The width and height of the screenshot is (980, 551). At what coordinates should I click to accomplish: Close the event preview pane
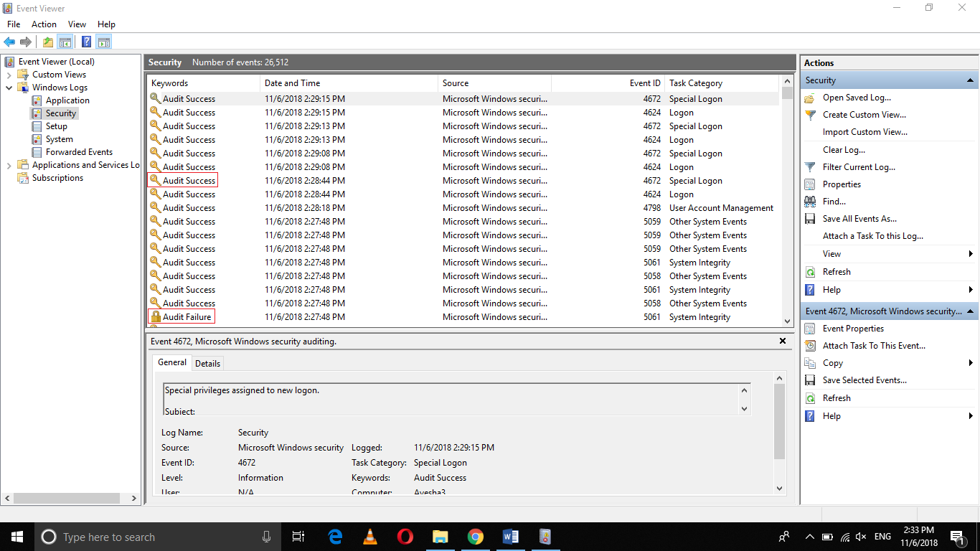pos(783,341)
